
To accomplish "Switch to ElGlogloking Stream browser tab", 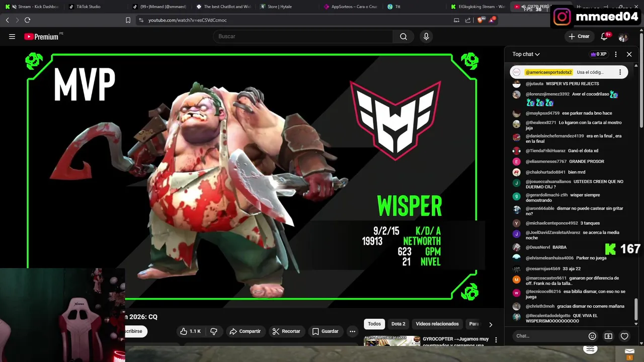I will (x=478, y=7).
